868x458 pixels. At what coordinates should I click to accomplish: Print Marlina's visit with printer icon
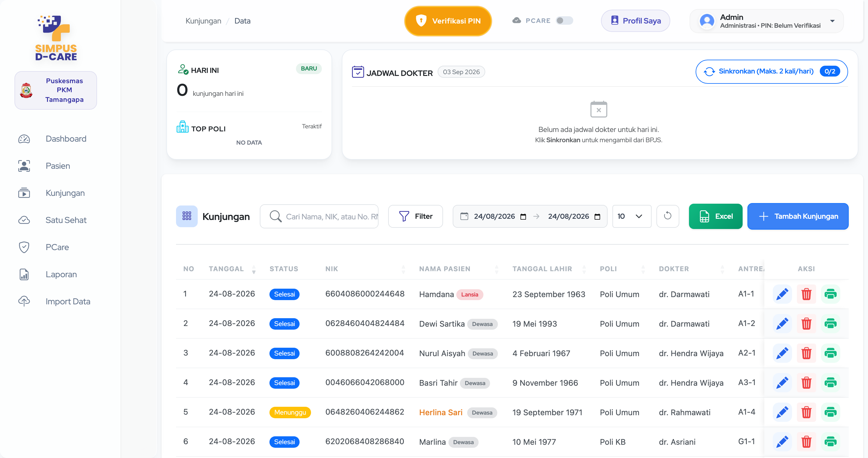[830, 441]
